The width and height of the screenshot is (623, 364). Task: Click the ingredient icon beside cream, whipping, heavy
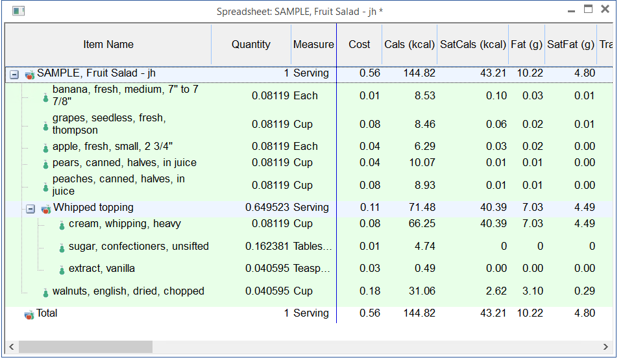click(62, 225)
